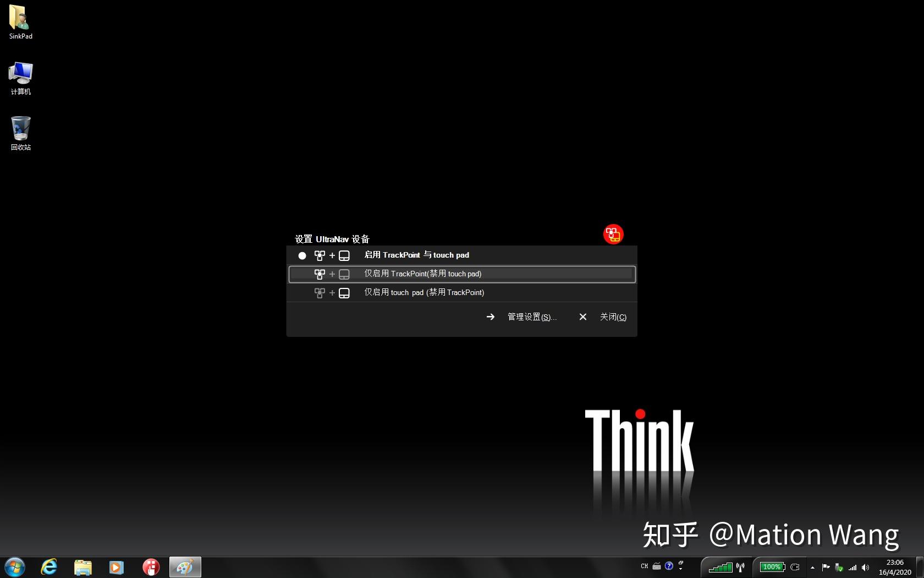Expand the hidden tray icons arrow
This screenshot has width=924, height=578.
click(813, 568)
